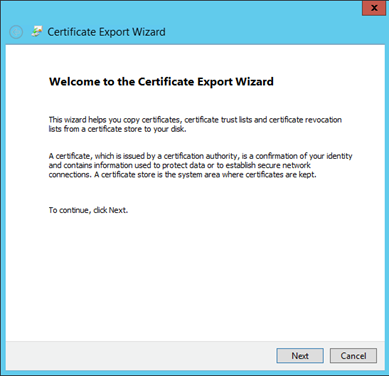Click blank white area below 'To continue' text
The image size is (389, 376).
point(194,277)
